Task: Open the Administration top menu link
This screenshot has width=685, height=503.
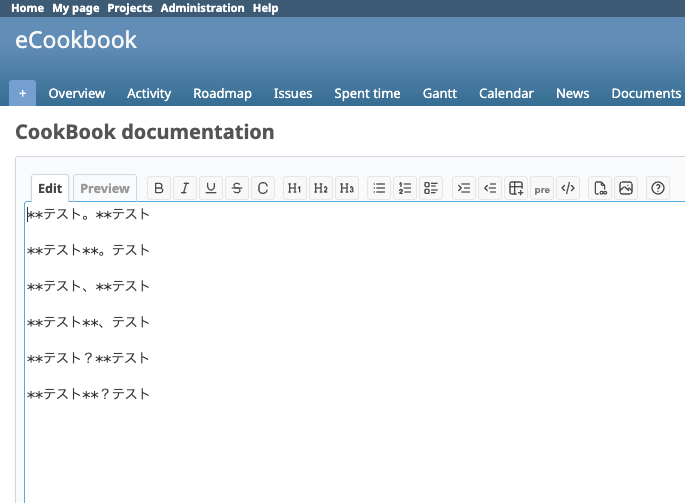Action: (x=202, y=8)
